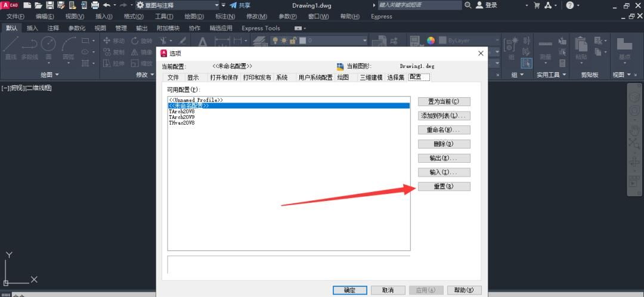The width and height of the screenshot is (644, 297).
Task: Click the 重命名(N)... button
Action: coord(444,130)
